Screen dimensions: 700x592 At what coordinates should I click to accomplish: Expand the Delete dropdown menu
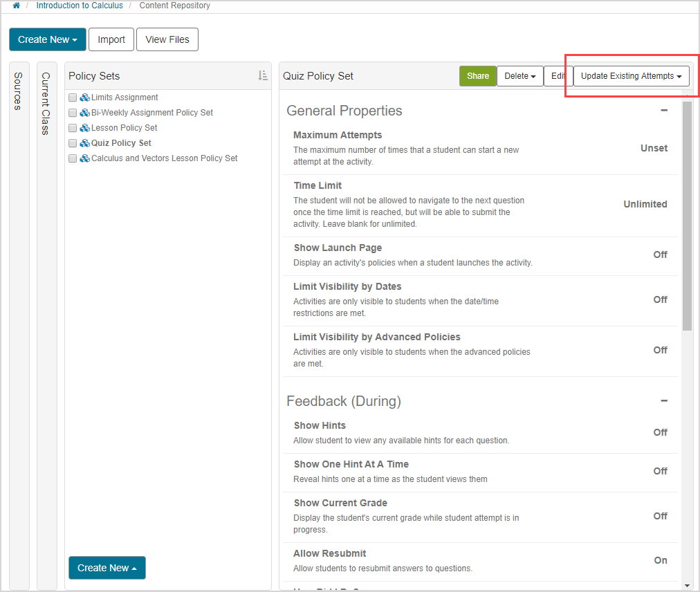pos(519,76)
